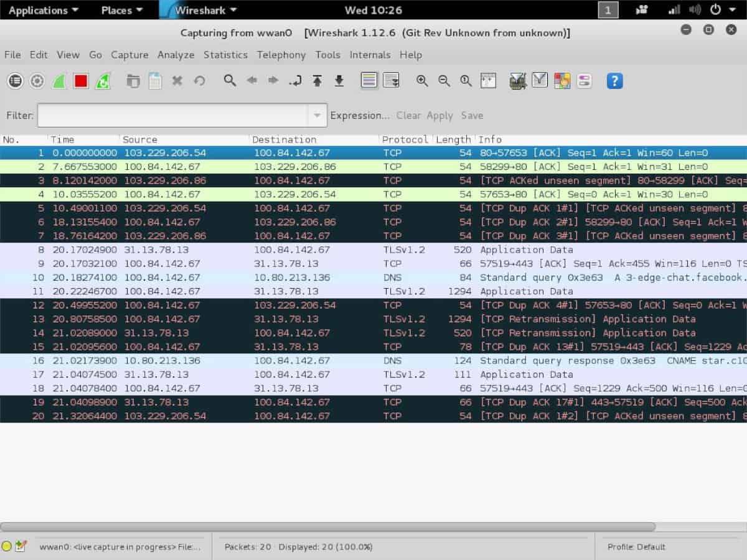The width and height of the screenshot is (747, 560).
Task: Restart the current capture
Action: [x=103, y=81]
